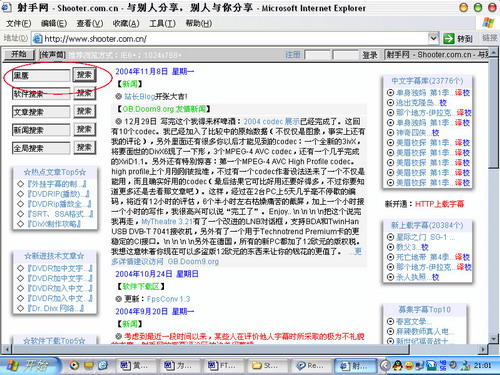Open the MyTheatre 3.21 link
The height and width of the screenshot is (375, 500).
(167, 222)
